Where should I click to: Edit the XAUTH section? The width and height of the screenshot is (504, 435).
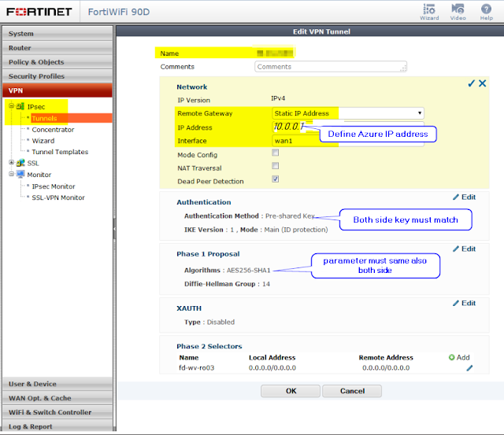tap(464, 303)
